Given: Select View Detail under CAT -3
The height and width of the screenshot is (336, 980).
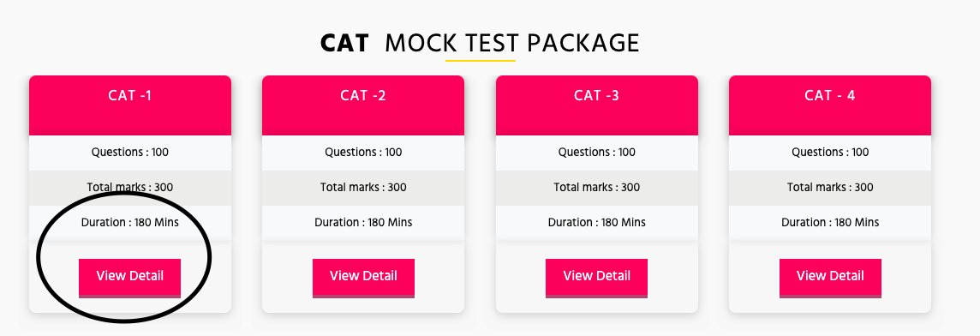Looking at the screenshot, I should coord(596,278).
